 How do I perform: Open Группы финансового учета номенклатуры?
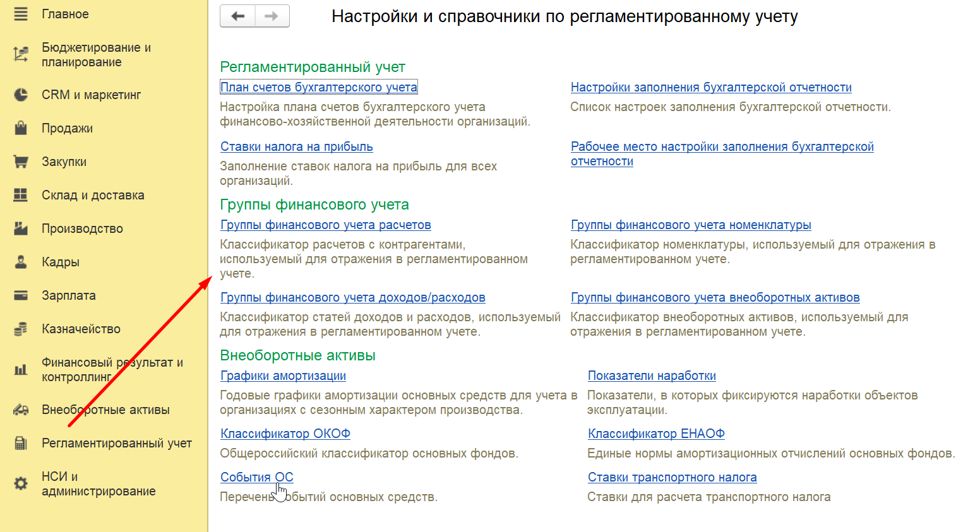(x=691, y=225)
